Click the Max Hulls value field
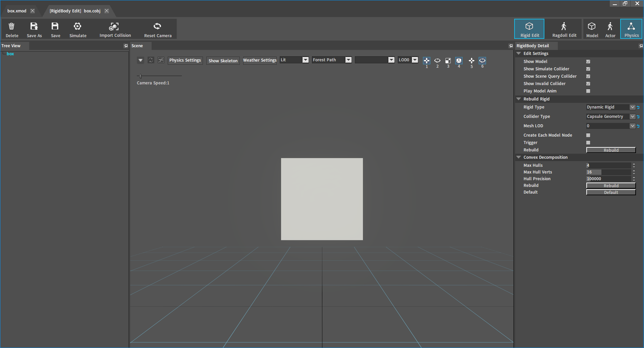This screenshot has width=644, height=348. (x=608, y=165)
